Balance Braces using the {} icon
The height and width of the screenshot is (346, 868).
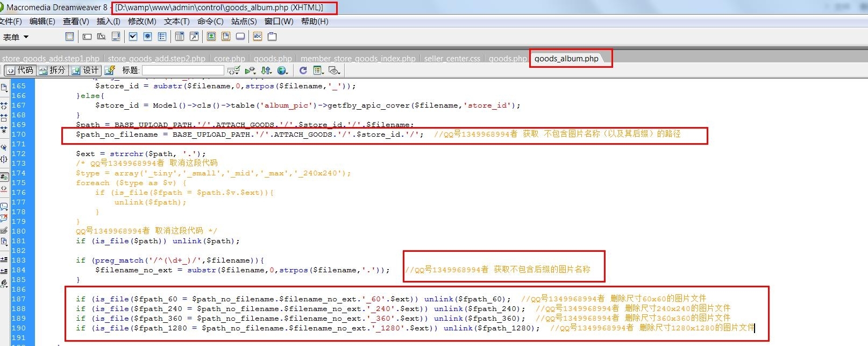[5, 159]
